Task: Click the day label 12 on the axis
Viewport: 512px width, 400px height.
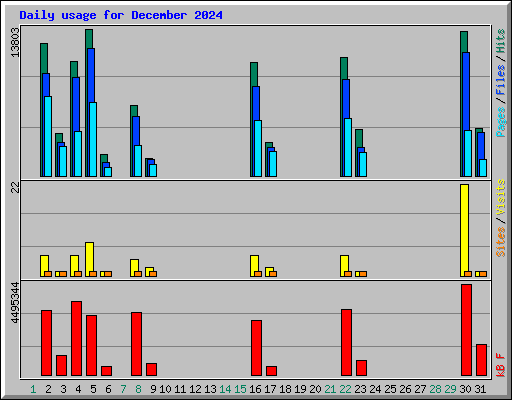Action: pos(195,389)
